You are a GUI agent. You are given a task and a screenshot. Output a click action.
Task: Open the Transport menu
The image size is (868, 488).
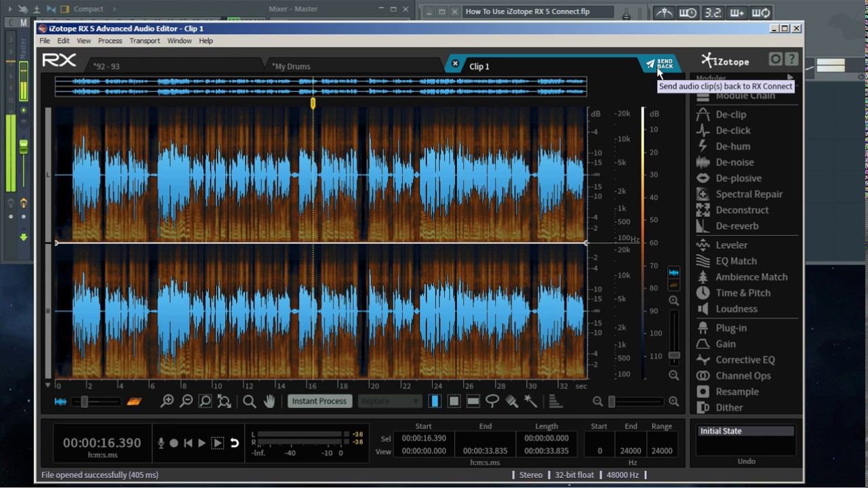coord(144,41)
